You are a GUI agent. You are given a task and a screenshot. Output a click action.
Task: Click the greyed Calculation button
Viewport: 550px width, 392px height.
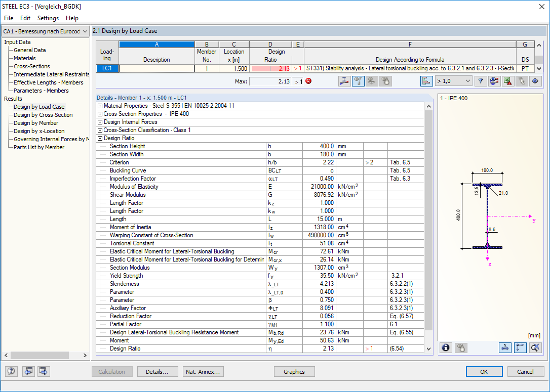112,372
